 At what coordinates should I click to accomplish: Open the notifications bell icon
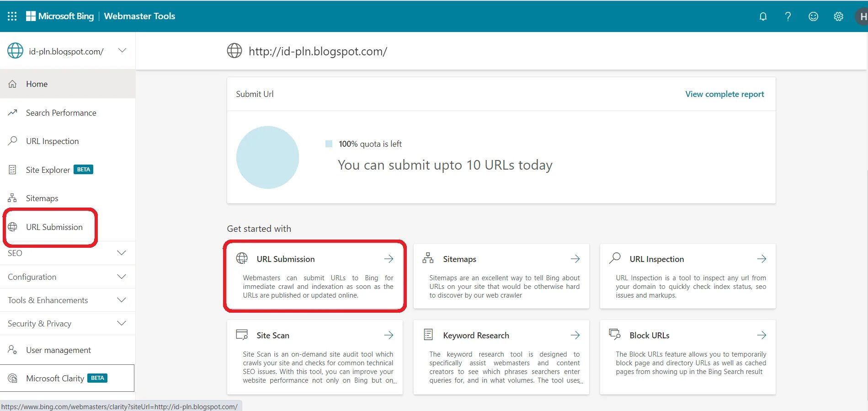coord(763,16)
